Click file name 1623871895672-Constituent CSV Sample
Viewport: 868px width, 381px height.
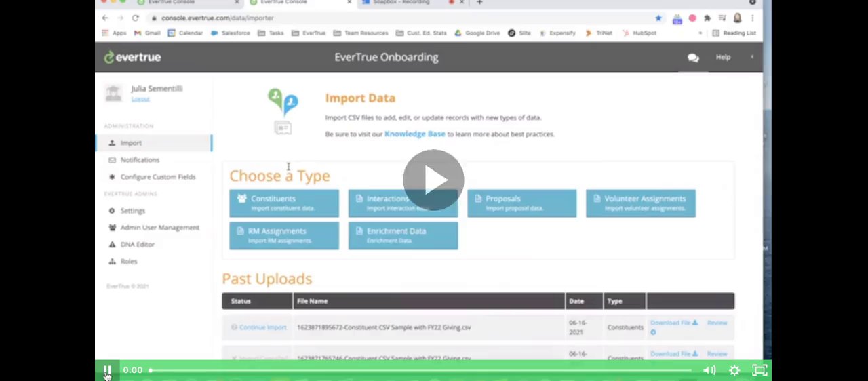384,327
